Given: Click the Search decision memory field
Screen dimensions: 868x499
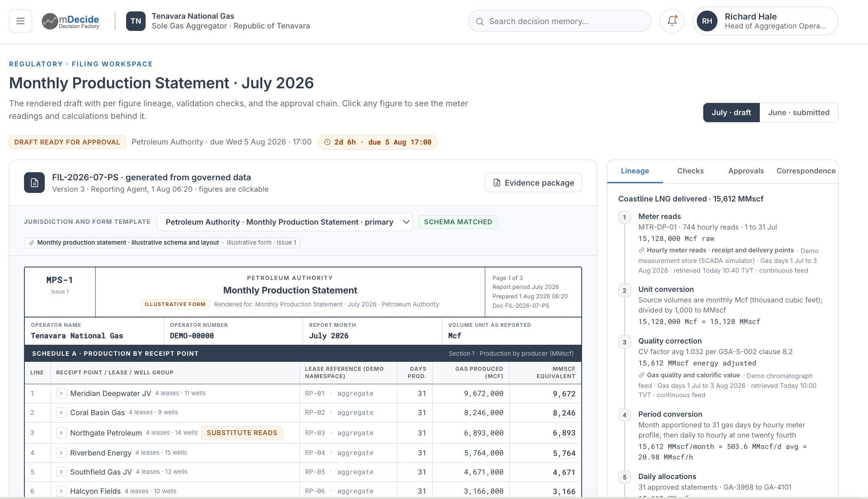Looking at the screenshot, I should point(559,21).
